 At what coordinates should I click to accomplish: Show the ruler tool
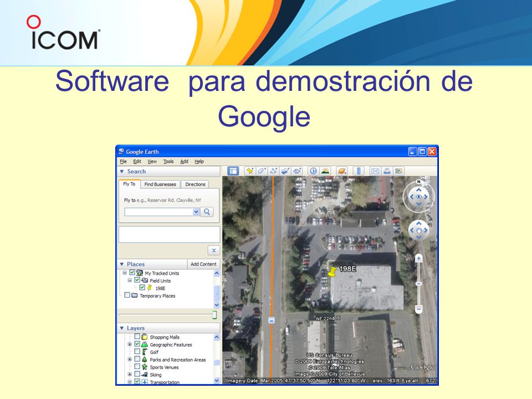pyautogui.click(x=359, y=171)
